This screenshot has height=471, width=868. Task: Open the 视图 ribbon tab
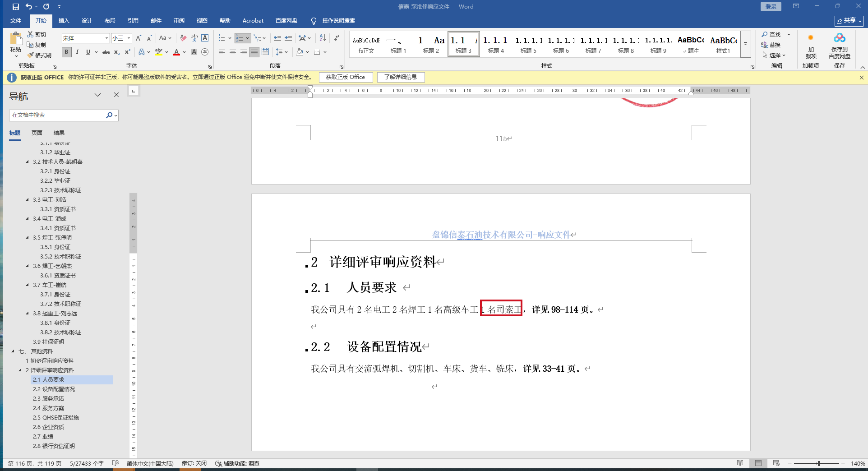coord(202,21)
